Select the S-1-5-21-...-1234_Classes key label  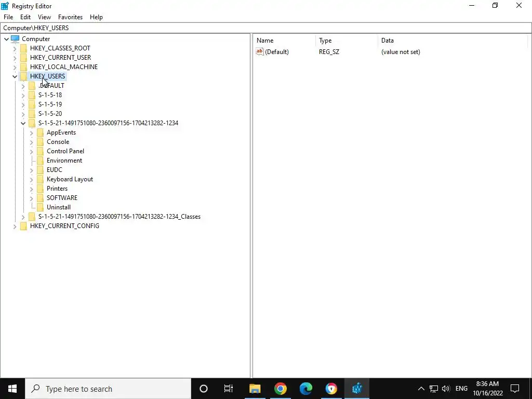point(119,217)
